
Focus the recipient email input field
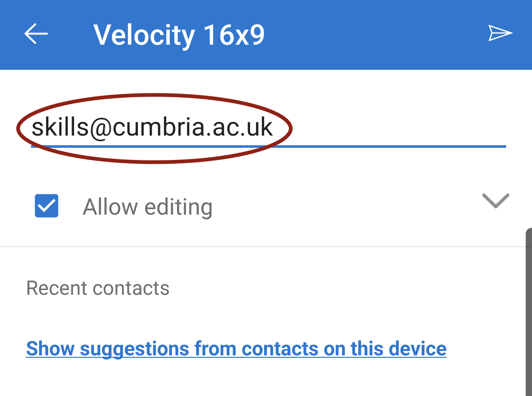click(x=269, y=128)
